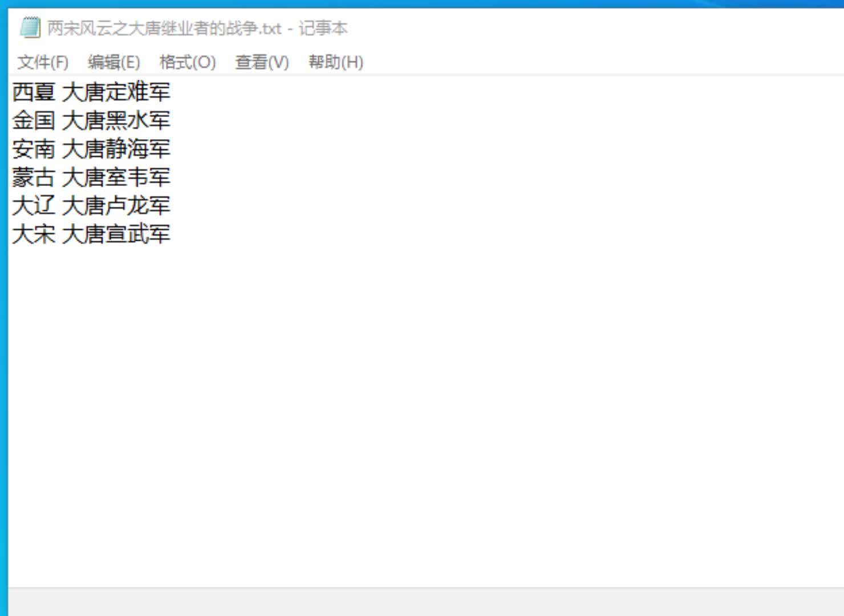
Task: Open the 编辑(E) menu
Action: tap(114, 62)
